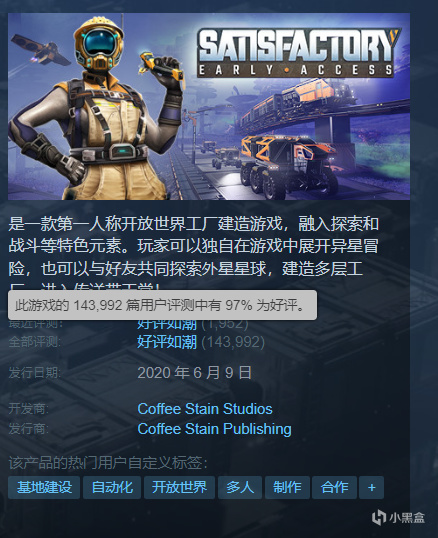
Task: Select the 基地建设 tag
Action: pyautogui.click(x=44, y=487)
